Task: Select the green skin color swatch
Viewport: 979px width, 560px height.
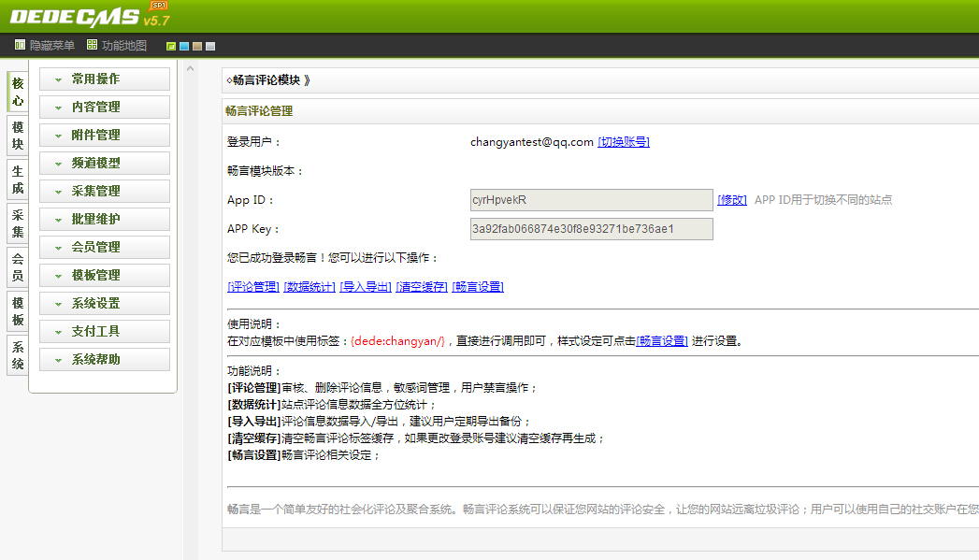Action: [x=171, y=46]
